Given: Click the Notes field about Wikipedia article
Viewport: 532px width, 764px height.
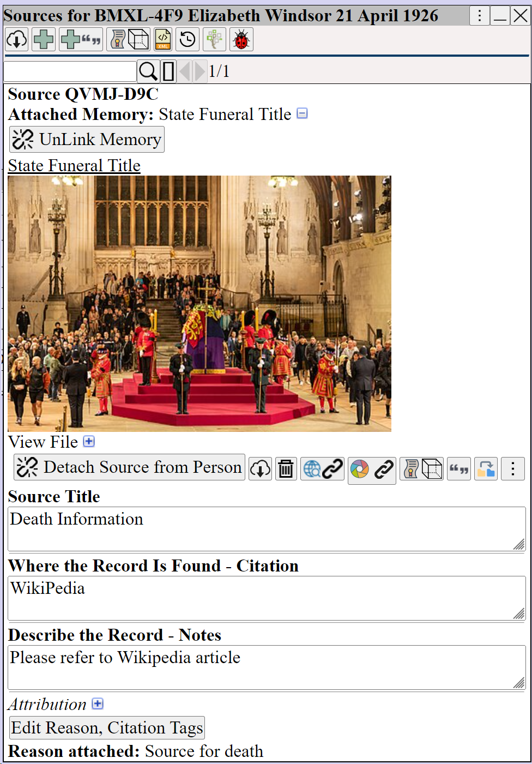Looking at the screenshot, I should pyautogui.click(x=267, y=667).
